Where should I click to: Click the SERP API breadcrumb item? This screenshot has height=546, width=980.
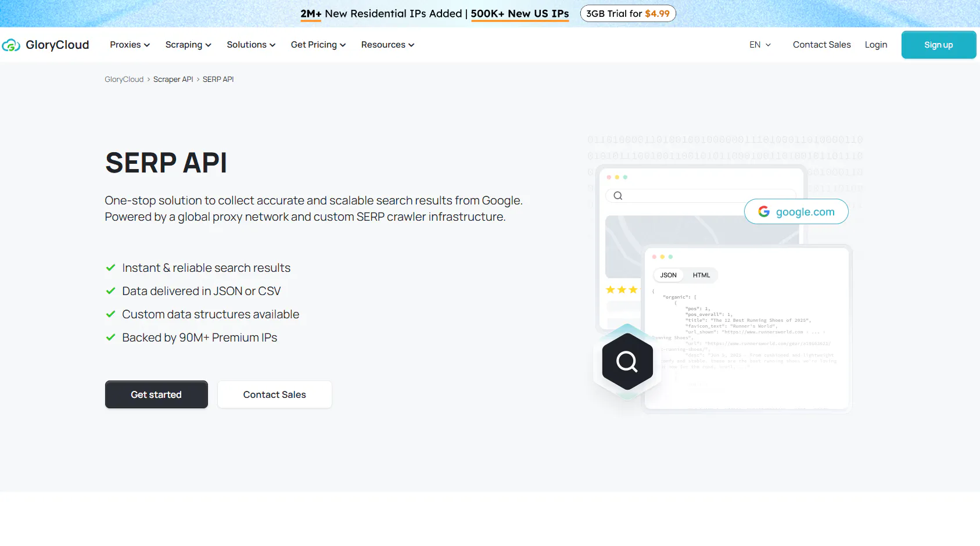coord(218,80)
